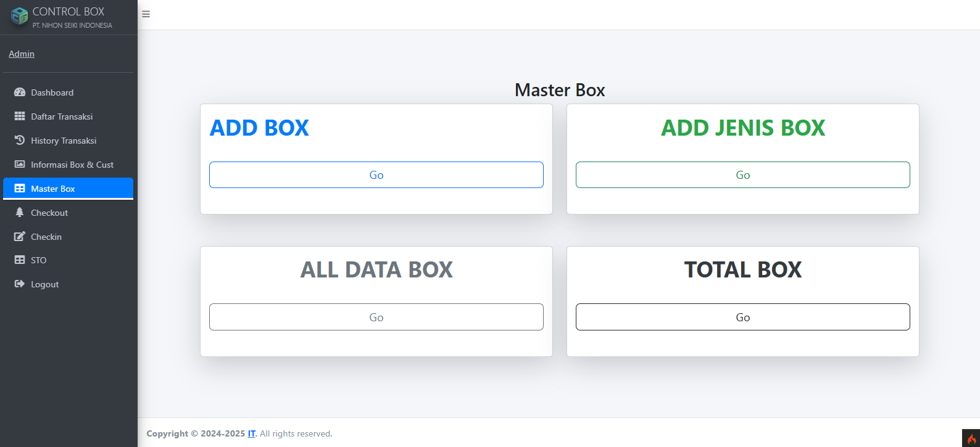Screen dimensions: 980x447
Task: Click the History Transaksi clock icon
Action: coord(20,141)
